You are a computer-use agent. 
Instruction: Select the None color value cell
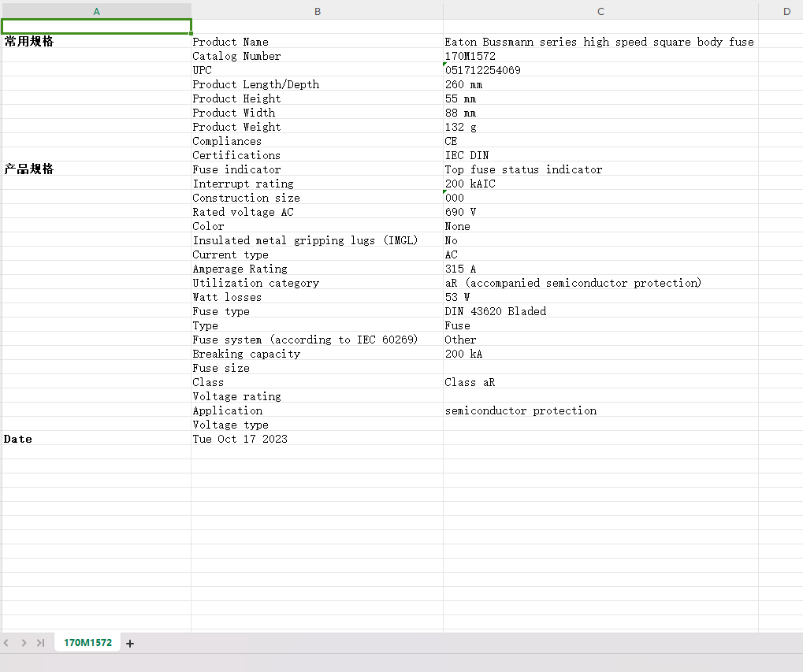pos(600,225)
